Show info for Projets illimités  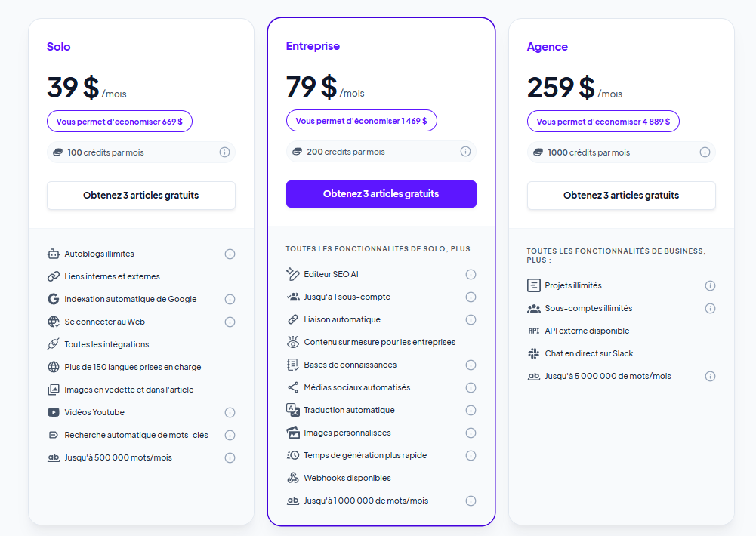710,286
